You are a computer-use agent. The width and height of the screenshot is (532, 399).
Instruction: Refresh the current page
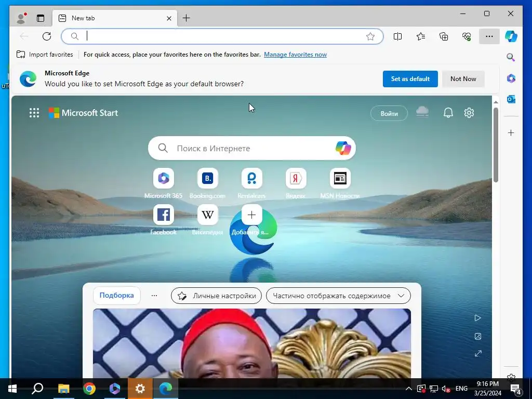[47, 36]
